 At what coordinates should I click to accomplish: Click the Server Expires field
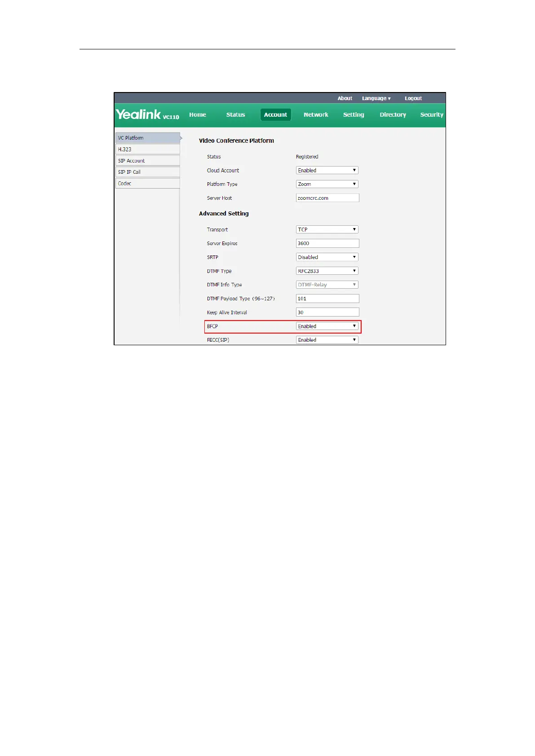pos(327,243)
